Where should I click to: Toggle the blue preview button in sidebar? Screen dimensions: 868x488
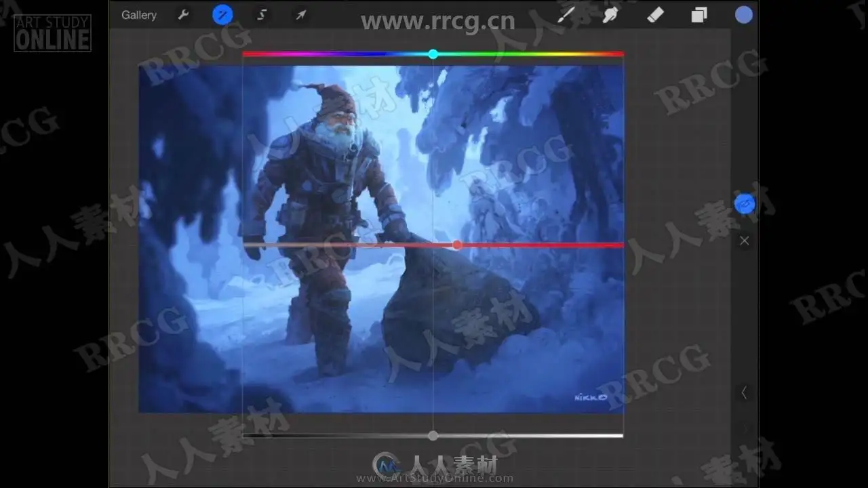[x=745, y=203]
